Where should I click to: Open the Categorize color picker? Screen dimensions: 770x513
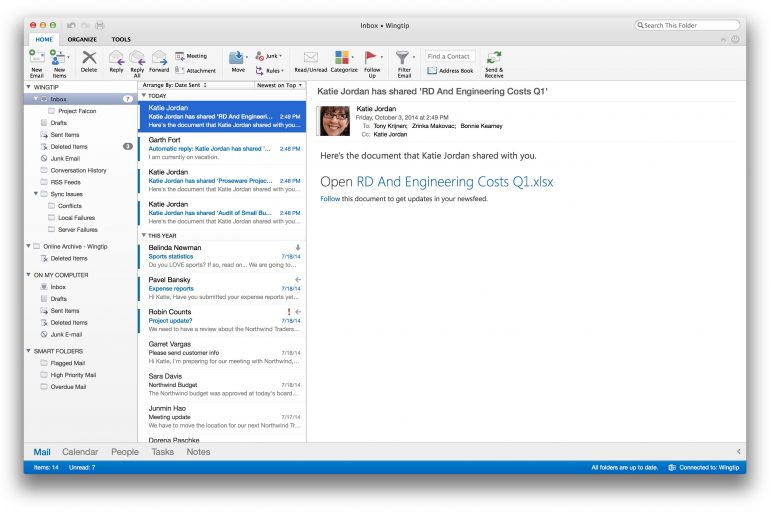click(343, 57)
